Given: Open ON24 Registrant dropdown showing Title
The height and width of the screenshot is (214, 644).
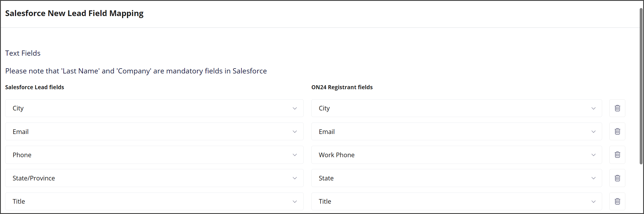Looking at the screenshot, I should [x=456, y=201].
